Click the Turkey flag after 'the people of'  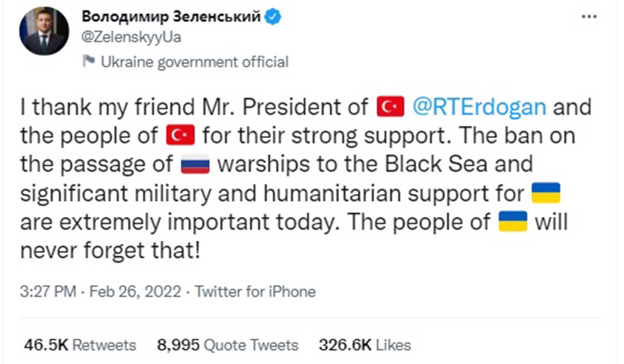180,136
